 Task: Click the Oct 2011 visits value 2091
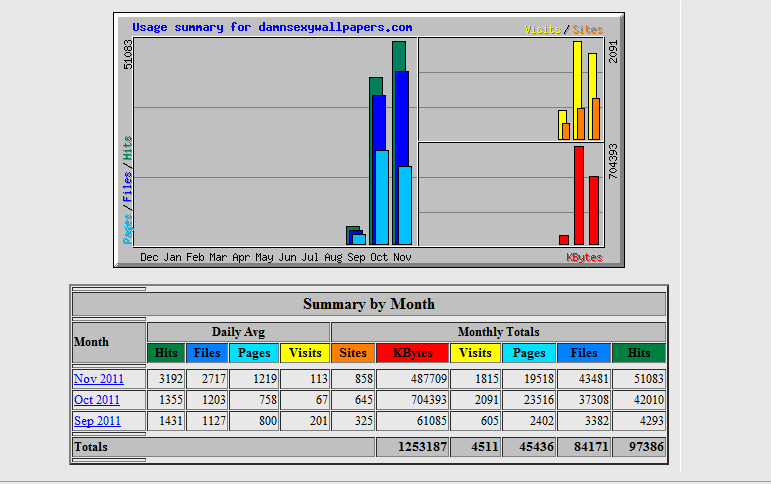[x=486, y=400]
